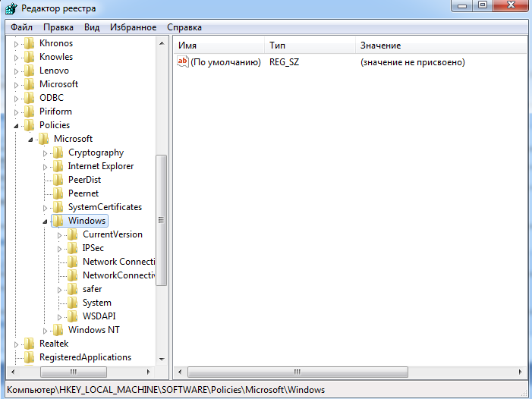Image resolution: width=532 pixels, height=399 pixels.
Task: Select the (По умолчанию) value name
Action: tap(225, 62)
